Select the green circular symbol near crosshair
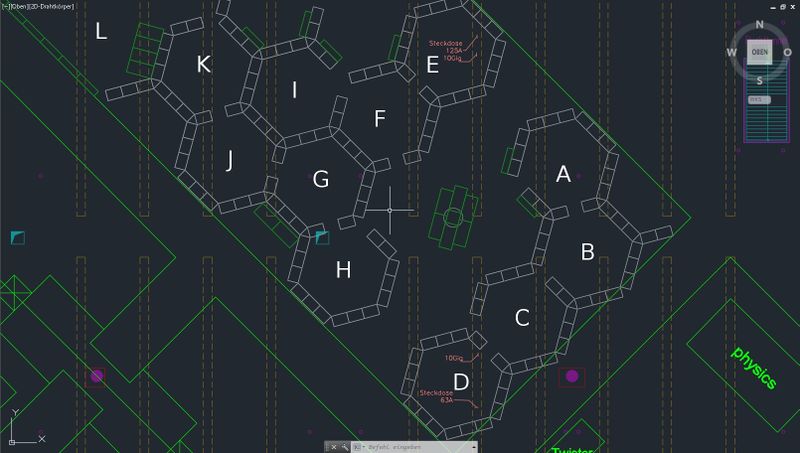This screenshot has width=800, height=453. pyautogui.click(x=452, y=217)
